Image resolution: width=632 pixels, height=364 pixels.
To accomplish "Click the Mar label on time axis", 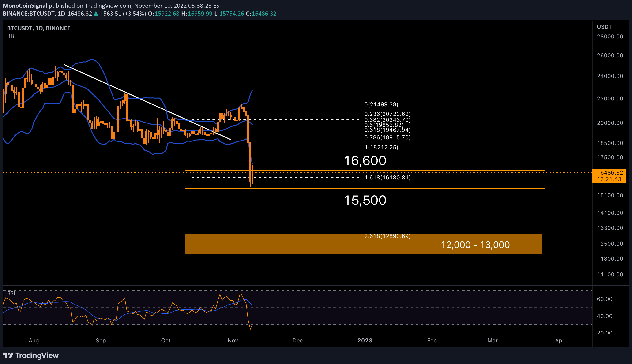I will (492, 341).
